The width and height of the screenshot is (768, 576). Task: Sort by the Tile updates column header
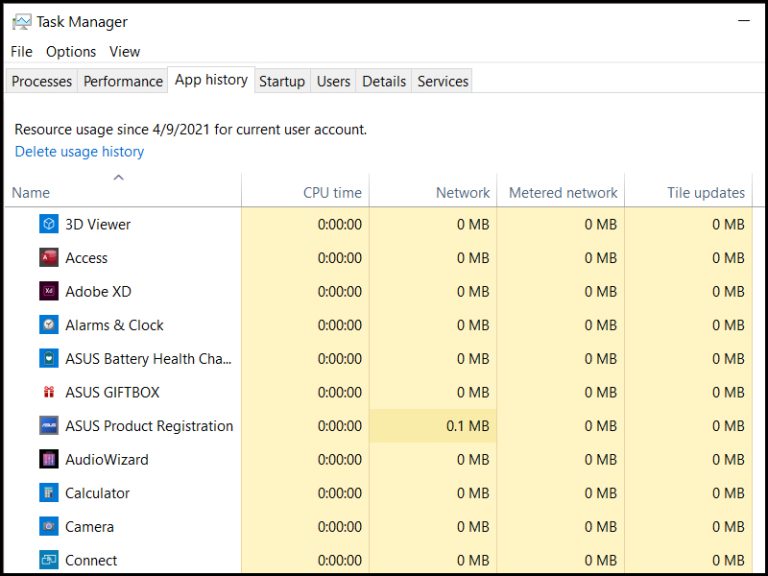pyautogui.click(x=689, y=192)
